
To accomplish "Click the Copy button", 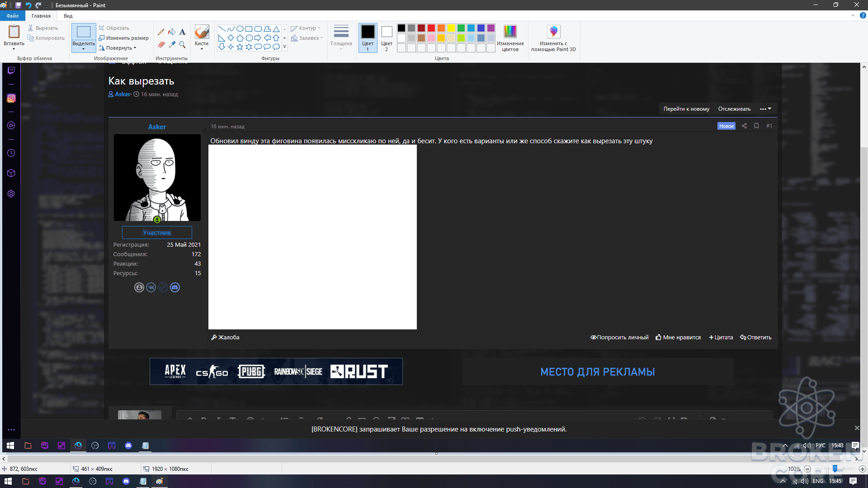I will (46, 38).
